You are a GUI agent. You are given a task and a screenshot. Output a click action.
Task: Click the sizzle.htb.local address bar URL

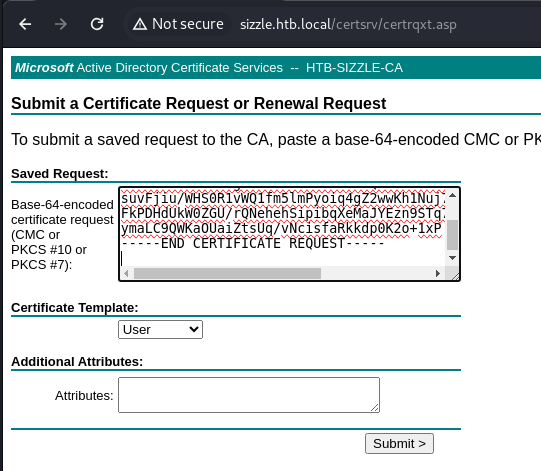[x=348, y=24]
